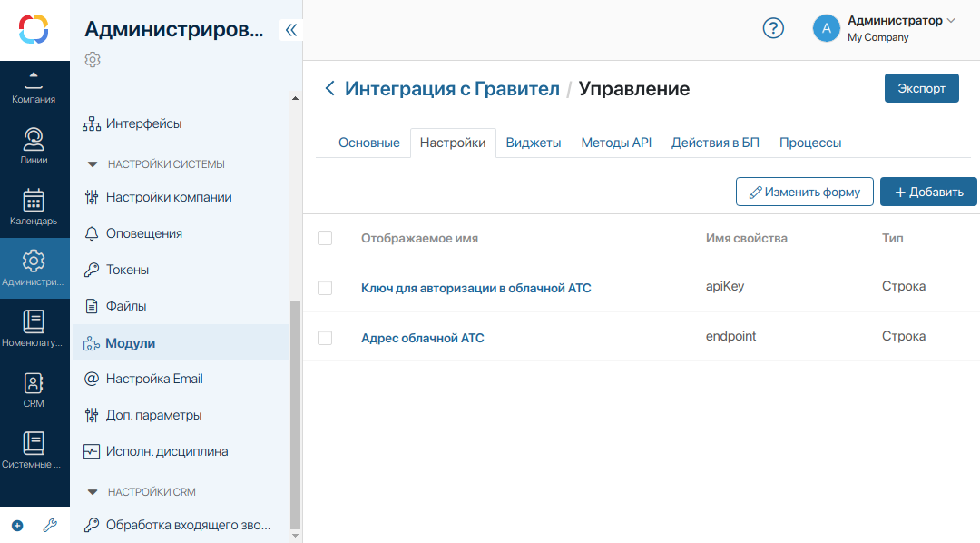Click the sidebar scroll down arrow

[x=296, y=536]
